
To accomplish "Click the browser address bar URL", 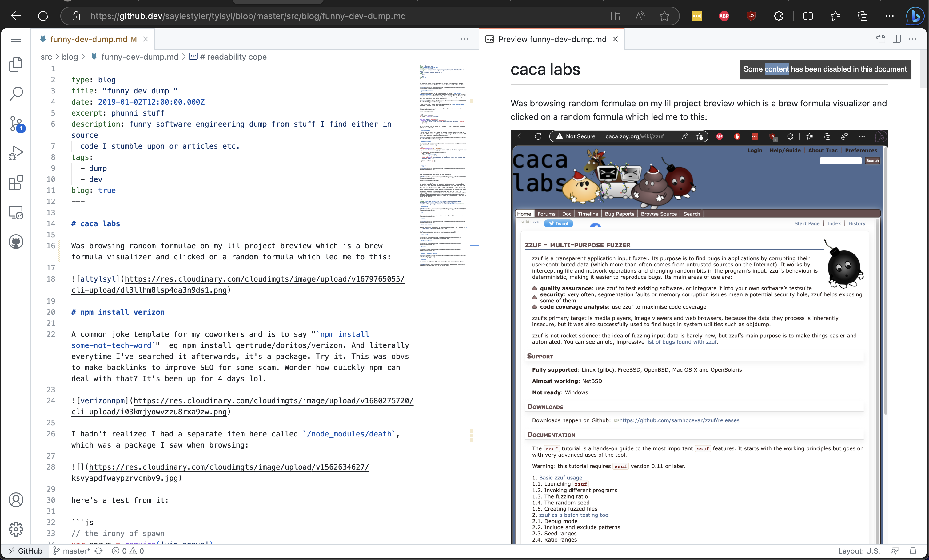I will [248, 16].
